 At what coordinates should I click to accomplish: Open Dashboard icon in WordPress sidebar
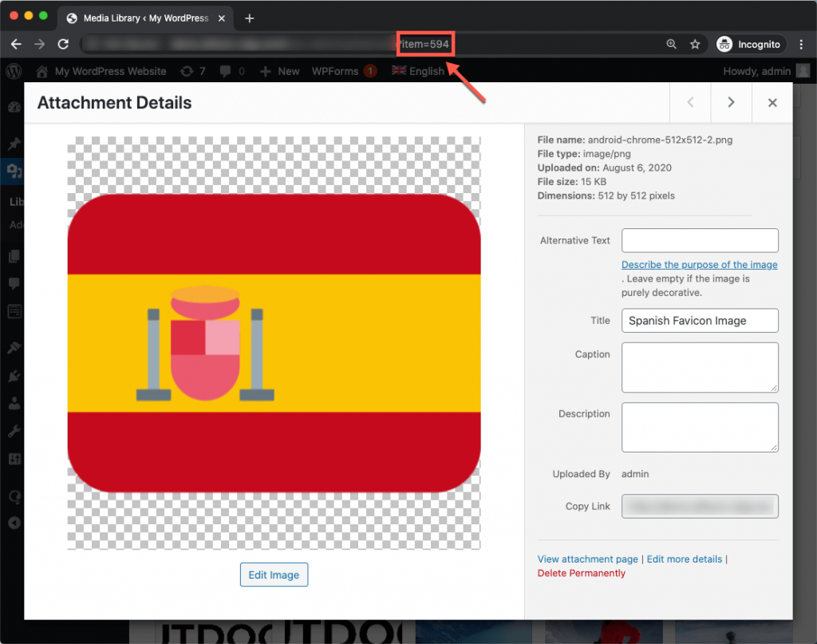pos(14,107)
